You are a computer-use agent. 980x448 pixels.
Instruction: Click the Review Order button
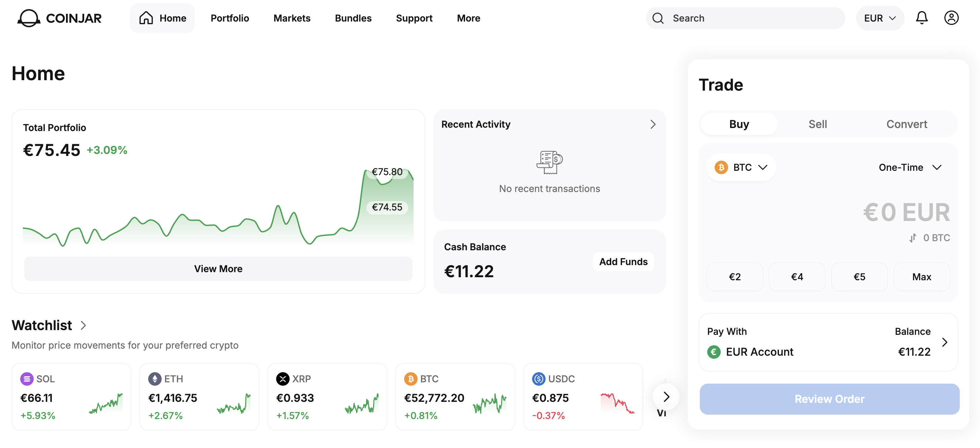(829, 399)
